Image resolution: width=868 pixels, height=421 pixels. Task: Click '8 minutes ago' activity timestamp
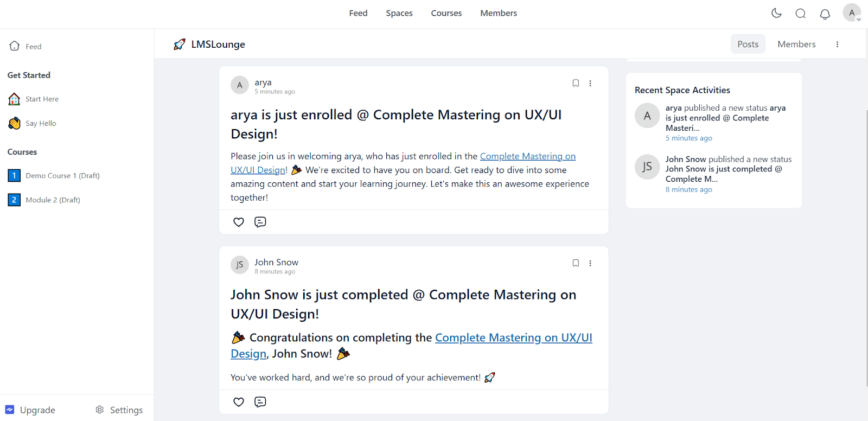[x=689, y=190]
